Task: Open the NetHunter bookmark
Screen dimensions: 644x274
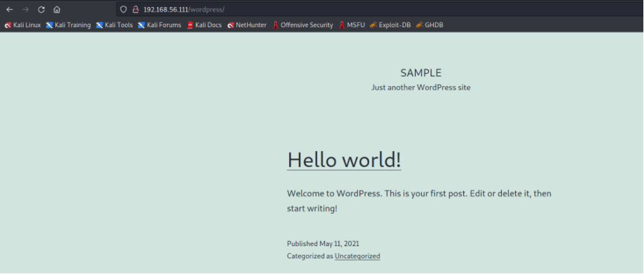Action: 247,25
